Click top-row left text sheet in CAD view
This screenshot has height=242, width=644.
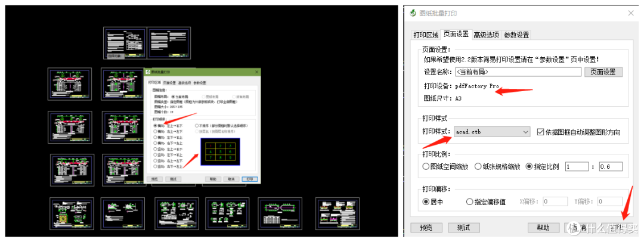click(125, 43)
